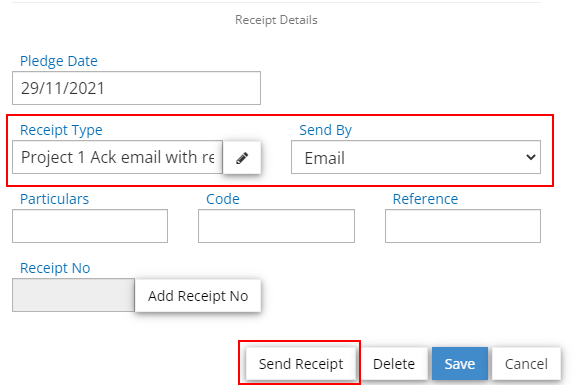This screenshot has width=578, height=385.
Task: Click the Receipt No label
Action: click(55, 268)
